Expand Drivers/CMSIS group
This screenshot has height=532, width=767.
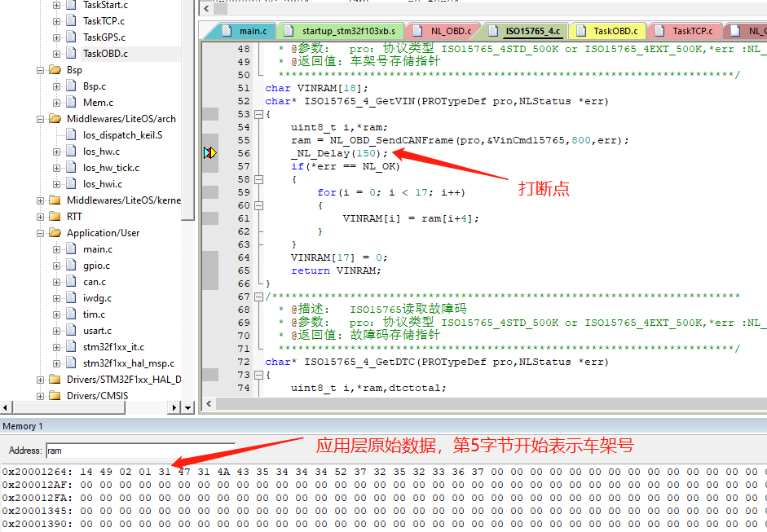(41, 396)
